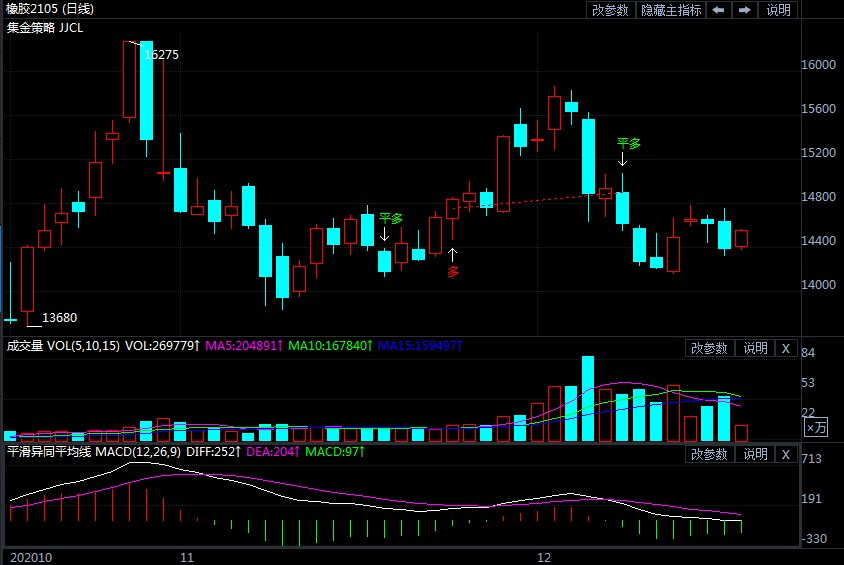
Task: Click the 成交量 VOL(5,10,15) label
Action: point(63,345)
